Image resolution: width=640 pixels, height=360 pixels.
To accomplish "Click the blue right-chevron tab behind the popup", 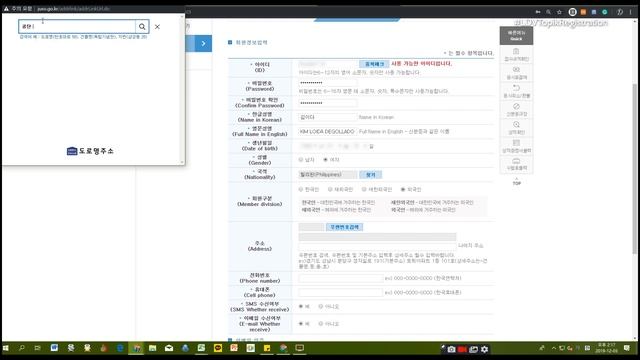I will point(203,44).
